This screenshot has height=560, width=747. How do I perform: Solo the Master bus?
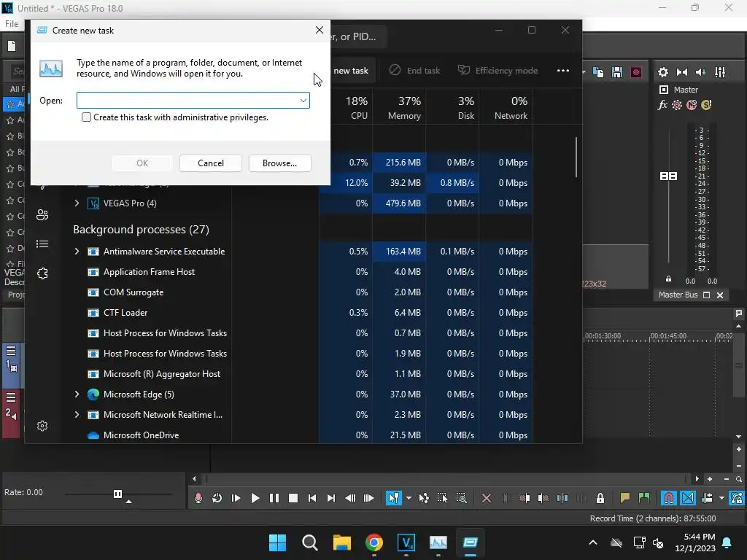pos(706,105)
